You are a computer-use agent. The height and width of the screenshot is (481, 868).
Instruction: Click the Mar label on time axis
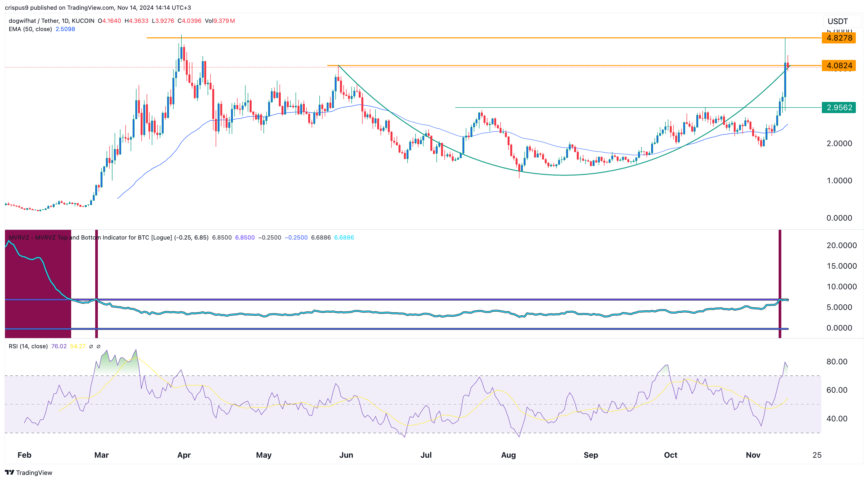102,455
